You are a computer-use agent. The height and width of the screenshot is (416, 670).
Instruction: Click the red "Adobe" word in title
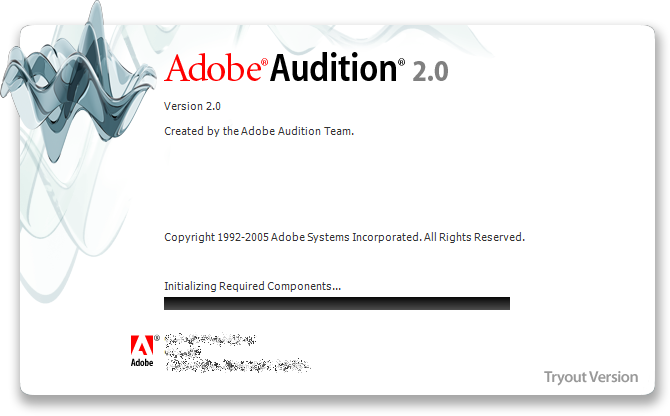(213, 68)
